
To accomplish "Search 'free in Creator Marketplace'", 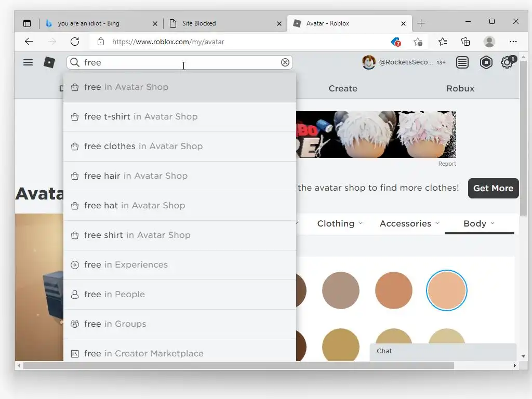I will coord(180,351).
